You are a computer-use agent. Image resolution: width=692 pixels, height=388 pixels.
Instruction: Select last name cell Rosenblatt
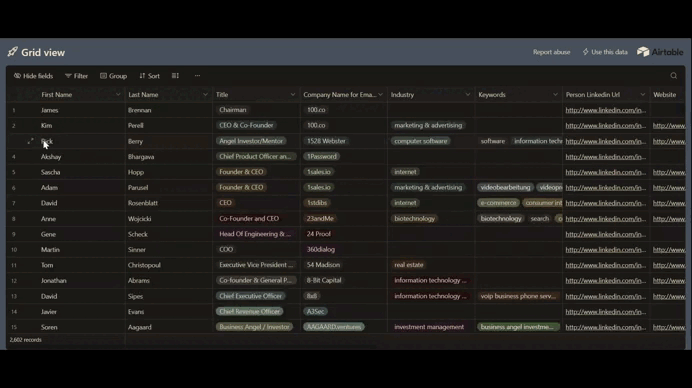coord(143,203)
